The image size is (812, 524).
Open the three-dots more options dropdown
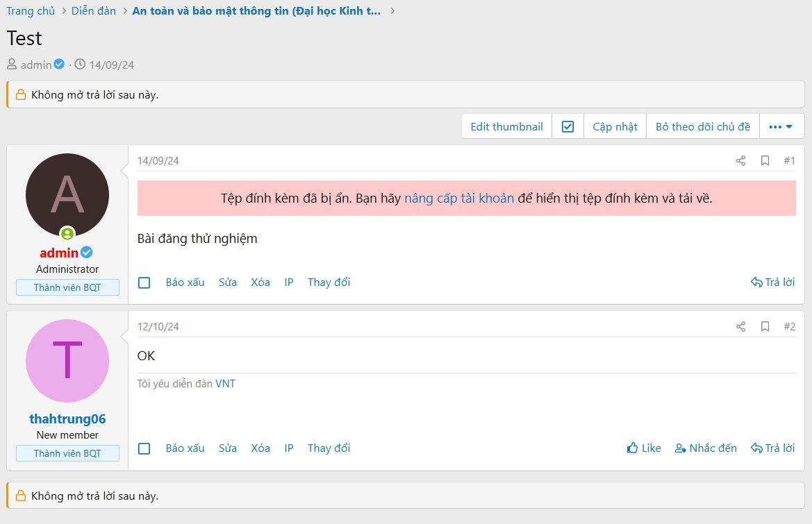tap(781, 127)
